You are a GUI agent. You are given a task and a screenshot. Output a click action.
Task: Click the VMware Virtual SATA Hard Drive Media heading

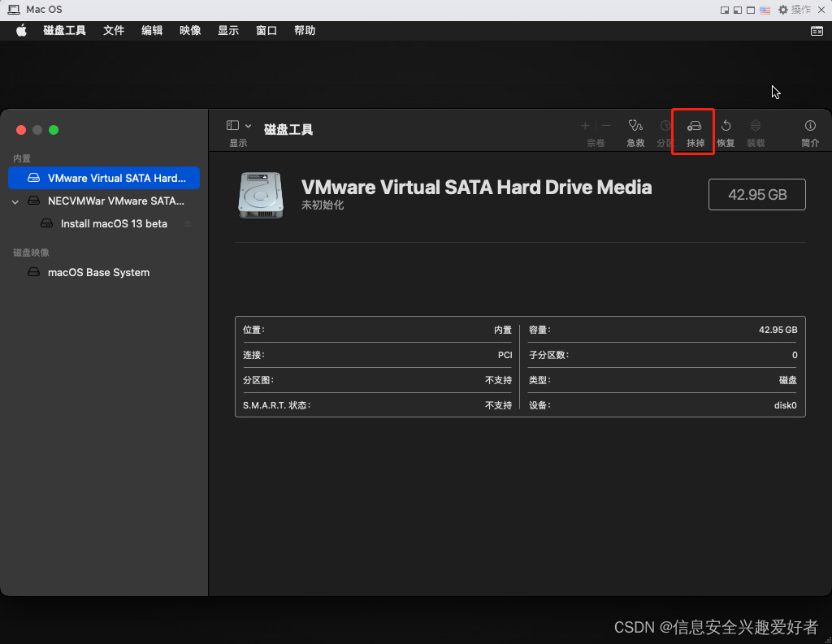pos(476,188)
